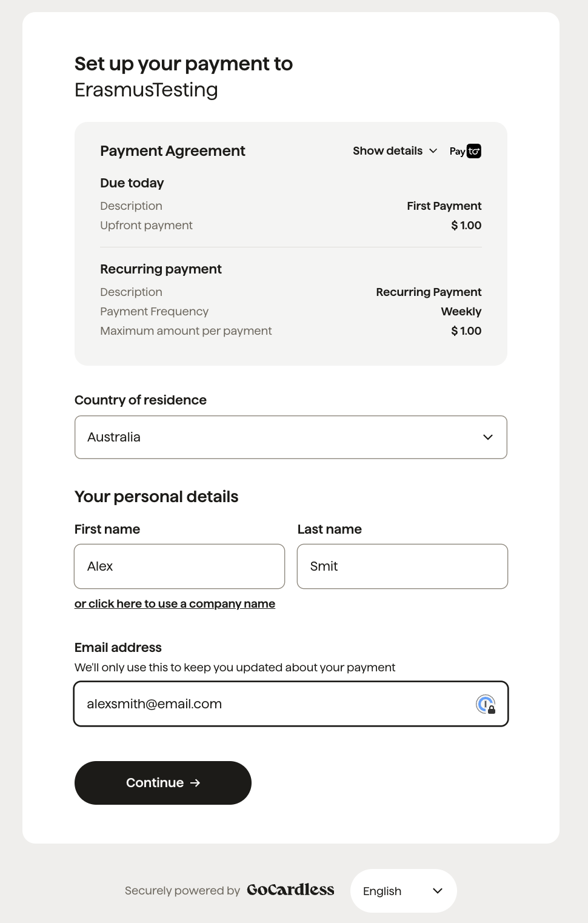Screen dimensions: 588x923
Task: Expand Show details in Payment Agreement
Action: click(395, 151)
